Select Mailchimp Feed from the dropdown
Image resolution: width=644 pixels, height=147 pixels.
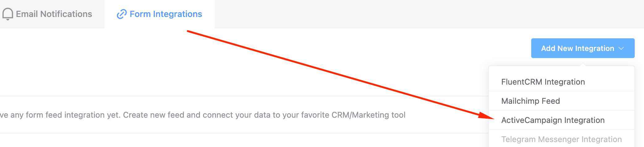point(561,101)
